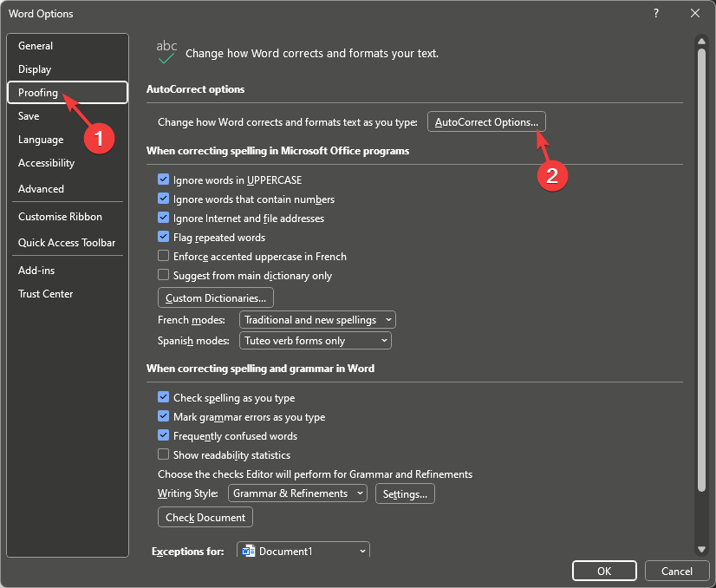Enable Show readability statistics
Image resolution: width=716 pixels, height=588 pixels.
point(163,455)
